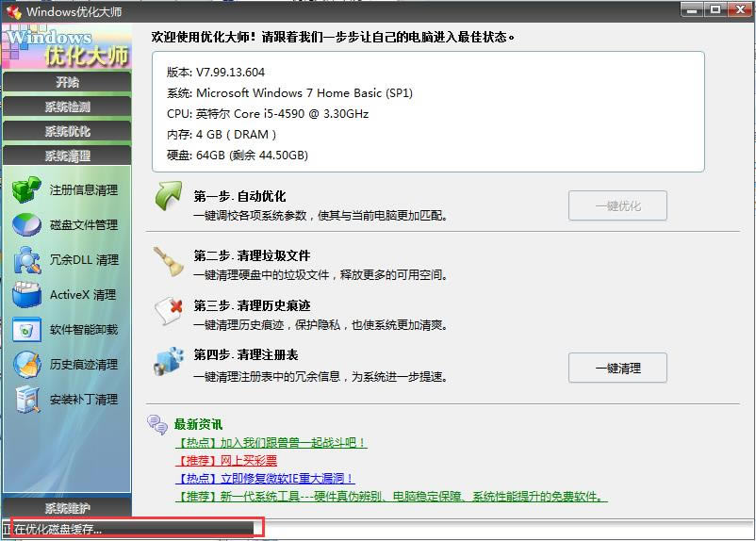
Task: Click the Windows优化大师 title bar app icon
Action: click(13, 11)
